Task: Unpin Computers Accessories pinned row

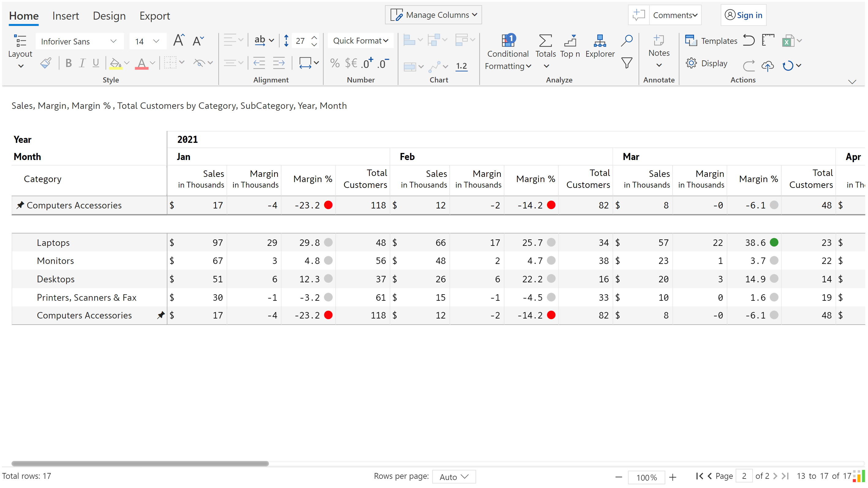Action: (x=20, y=205)
